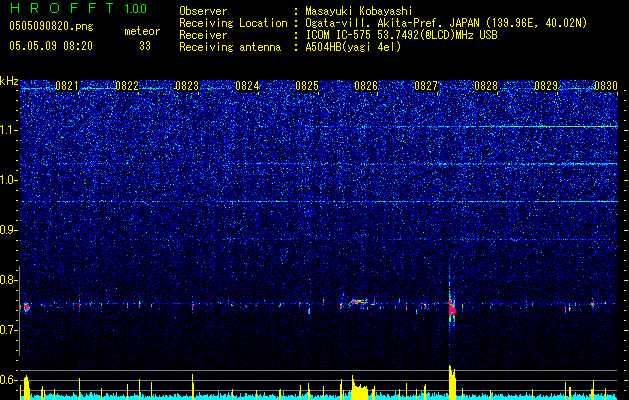Click the 0824 time marker
Screen dimensions: 629x400
[247, 86]
